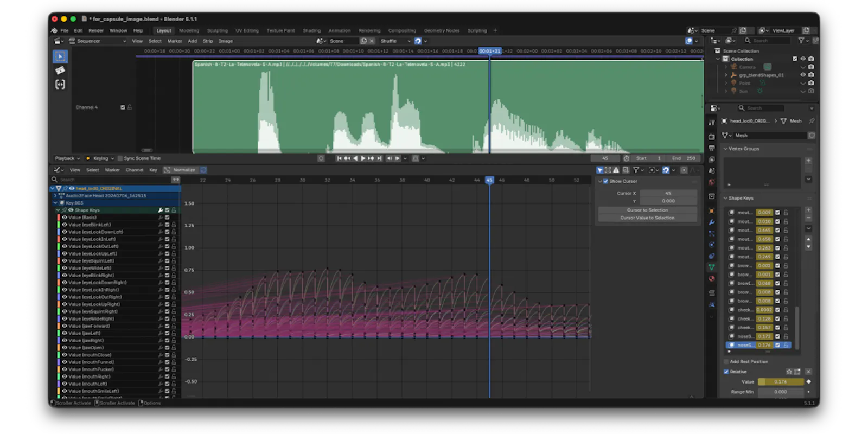
Task: Select the box select tool in the sequencer toolbar
Action: (60, 56)
